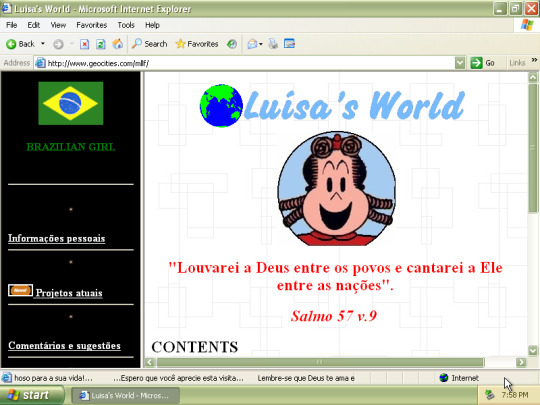Click the Internet zone status bar indicator
Viewport: 540px width, 405px height.
pyautogui.click(x=459, y=378)
